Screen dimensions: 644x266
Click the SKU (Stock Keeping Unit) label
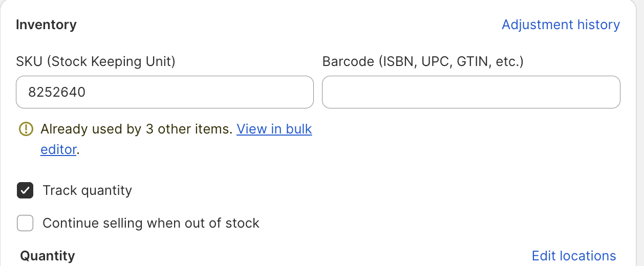pyautogui.click(x=96, y=62)
